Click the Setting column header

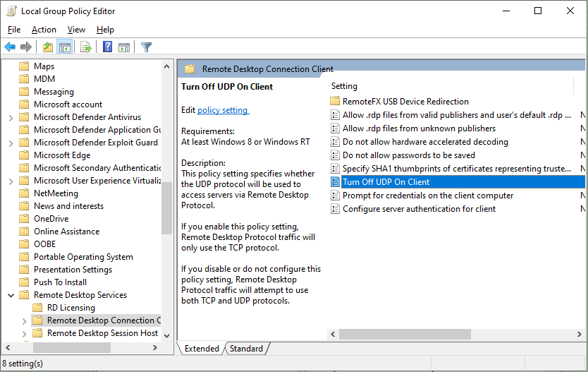coord(344,86)
